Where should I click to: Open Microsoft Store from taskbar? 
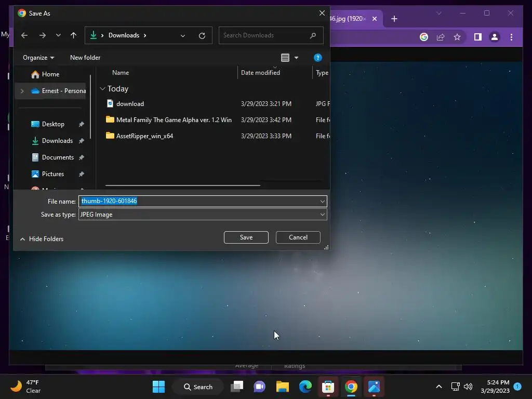[x=328, y=387]
